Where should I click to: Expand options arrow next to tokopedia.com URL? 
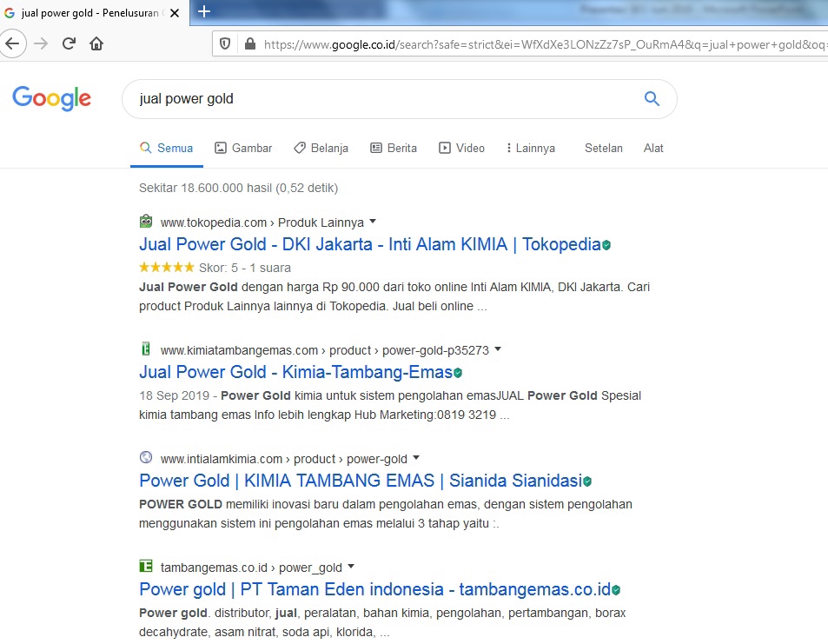(373, 222)
